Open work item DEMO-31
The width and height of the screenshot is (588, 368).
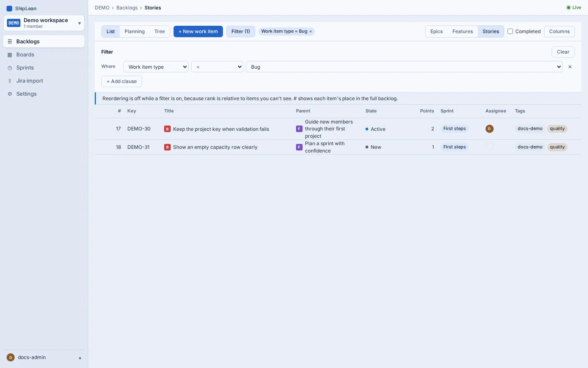pos(138,147)
